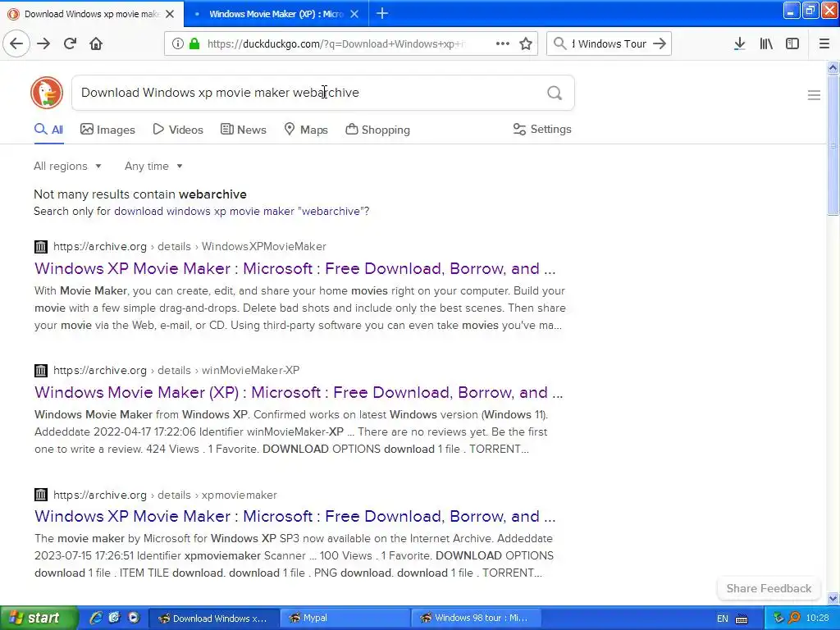The image size is (840, 630).
Task: Click the archive.org xpmoviemaker URL text
Action: pos(165,495)
